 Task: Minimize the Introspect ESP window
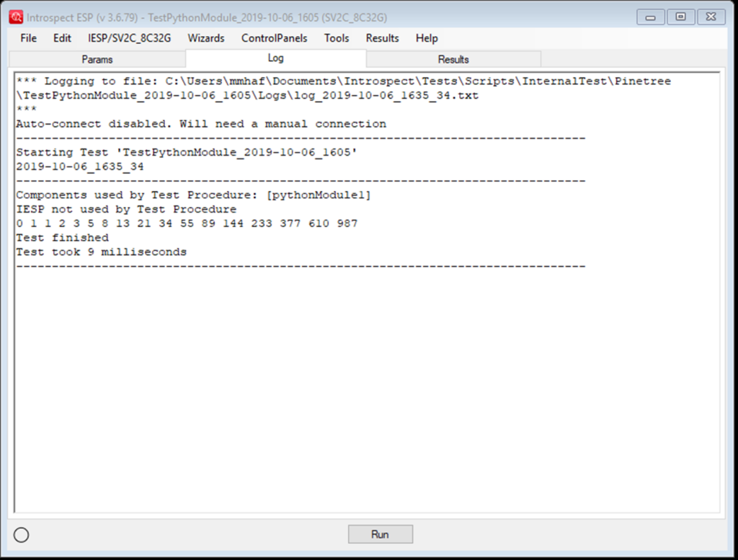tap(650, 17)
